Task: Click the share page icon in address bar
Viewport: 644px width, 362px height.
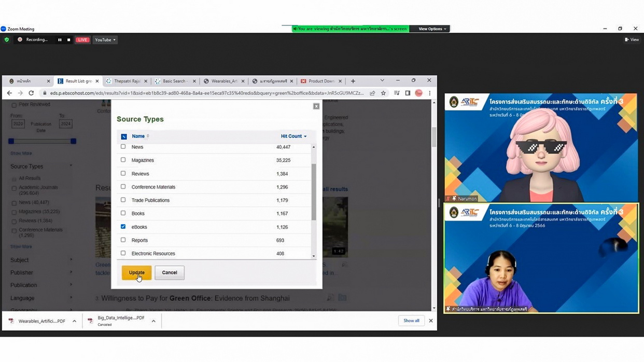Action: click(372, 93)
